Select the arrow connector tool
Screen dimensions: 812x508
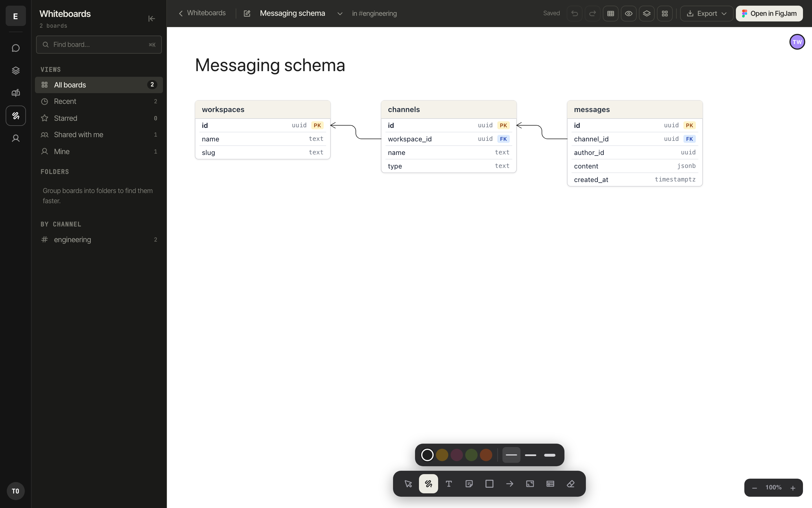[510, 484]
